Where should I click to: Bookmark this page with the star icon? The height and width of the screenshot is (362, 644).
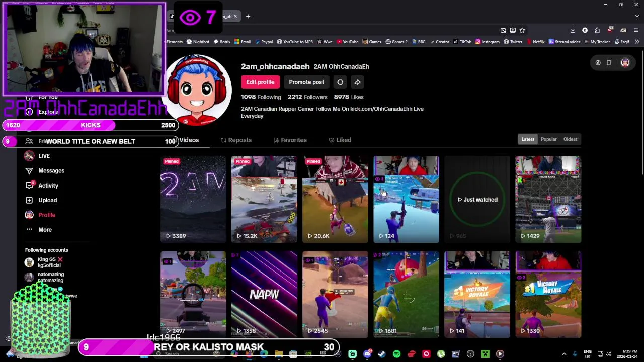point(522,30)
